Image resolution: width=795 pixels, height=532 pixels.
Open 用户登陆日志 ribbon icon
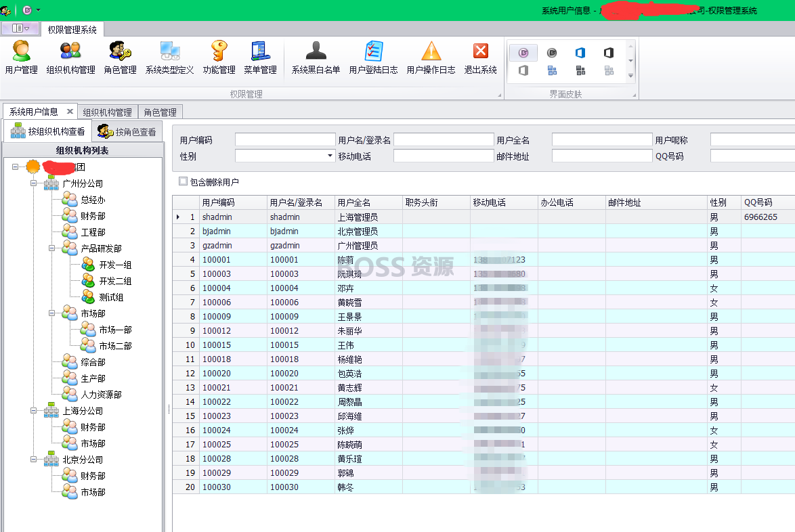pos(373,58)
